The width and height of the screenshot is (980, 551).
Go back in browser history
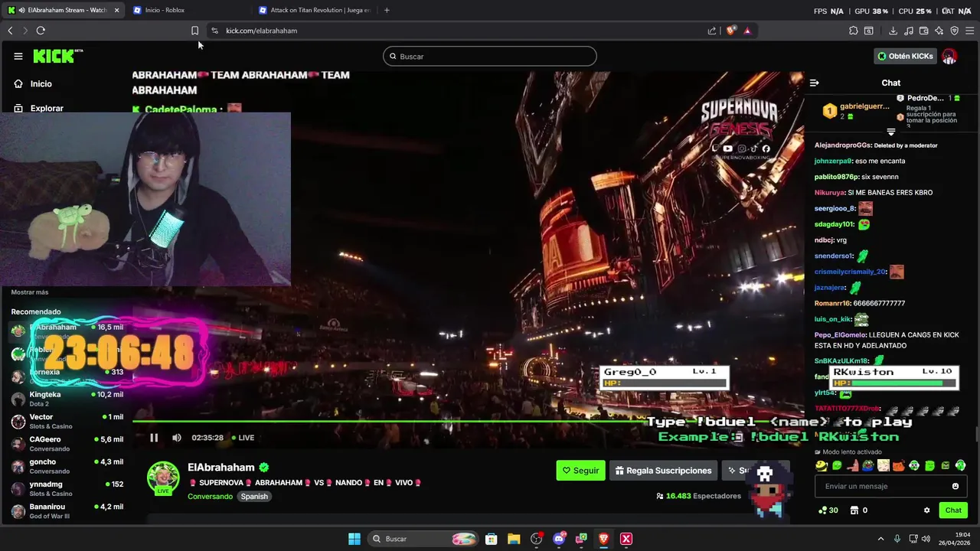10,31
